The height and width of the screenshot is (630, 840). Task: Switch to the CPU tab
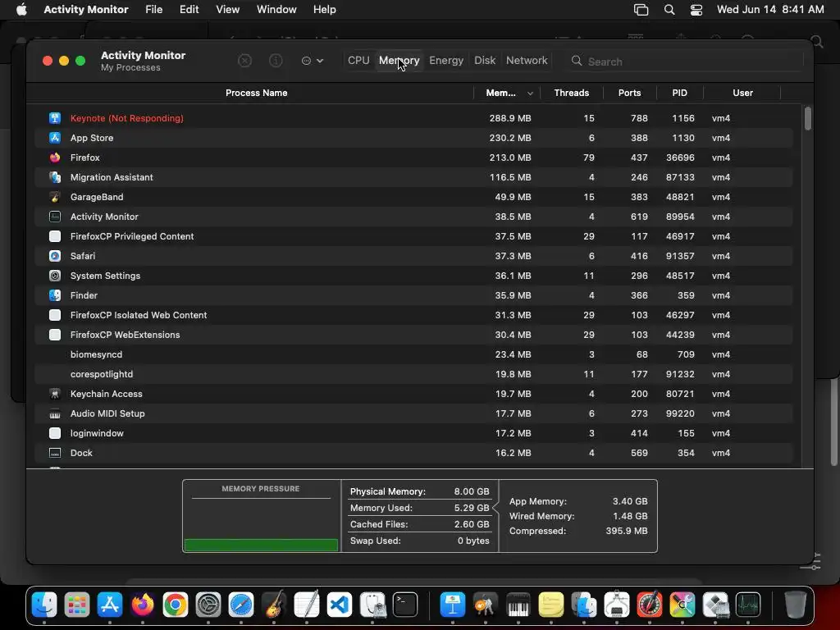point(358,61)
